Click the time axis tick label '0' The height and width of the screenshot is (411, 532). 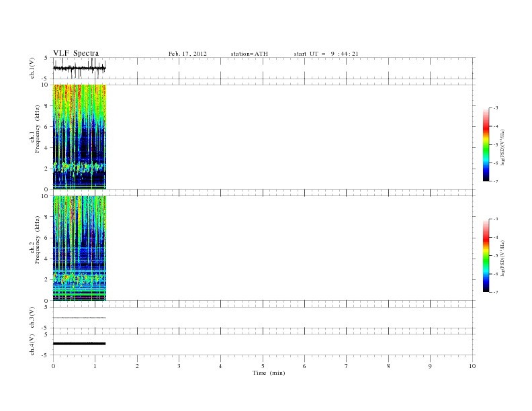[x=53, y=366]
